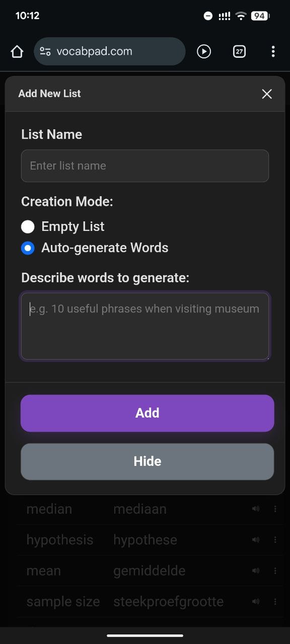Play audio for the word "hypothesis"

256,539
